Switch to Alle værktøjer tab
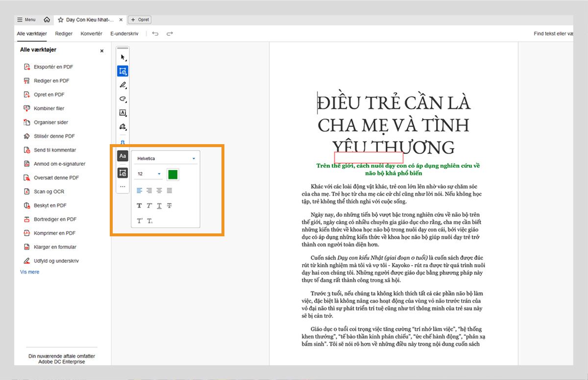This screenshot has width=588, height=380. point(31,34)
